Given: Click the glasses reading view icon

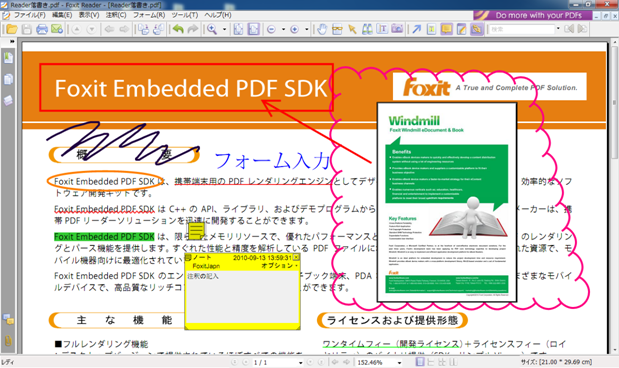Looking at the screenshot, I should (x=337, y=29).
